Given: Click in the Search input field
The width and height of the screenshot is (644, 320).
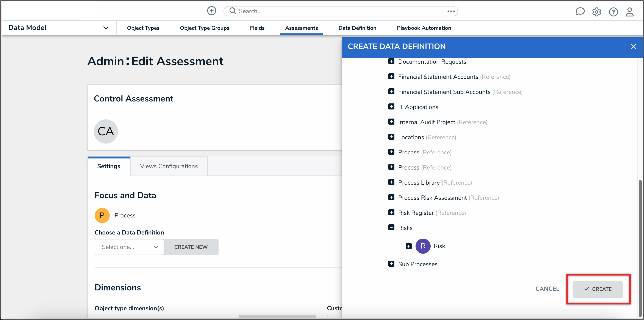Looking at the screenshot, I should click(340, 11).
